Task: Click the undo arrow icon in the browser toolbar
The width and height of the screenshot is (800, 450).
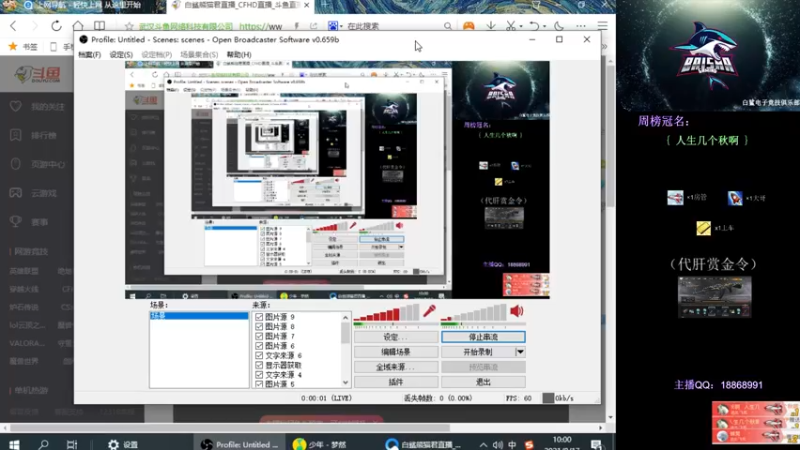Action: tap(534, 26)
